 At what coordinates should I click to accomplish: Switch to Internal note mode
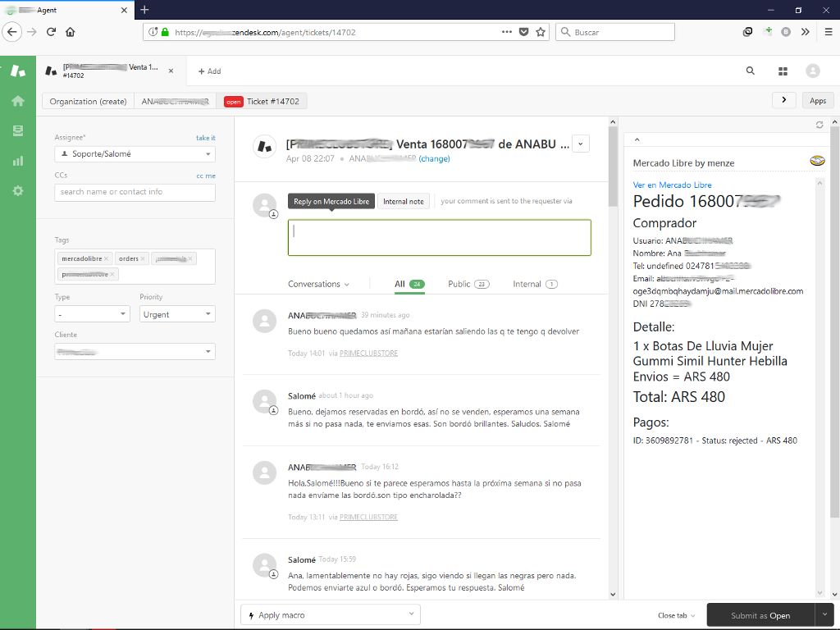(403, 201)
